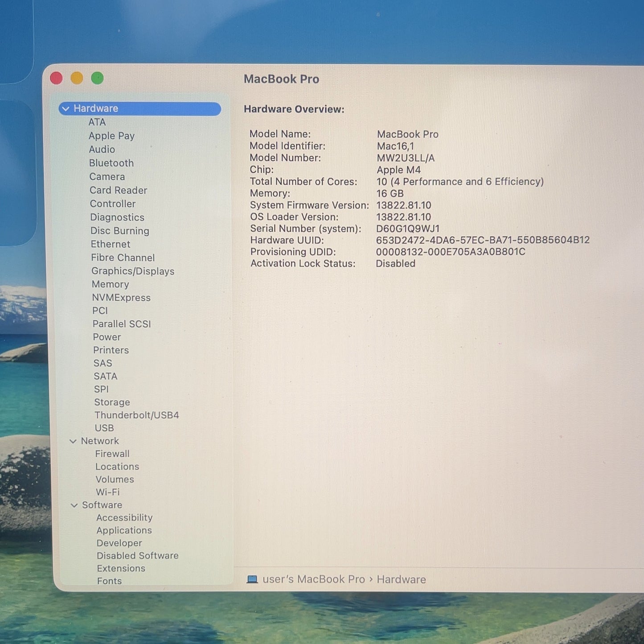
Task: Minimize window with the yellow button
Action: [77, 78]
